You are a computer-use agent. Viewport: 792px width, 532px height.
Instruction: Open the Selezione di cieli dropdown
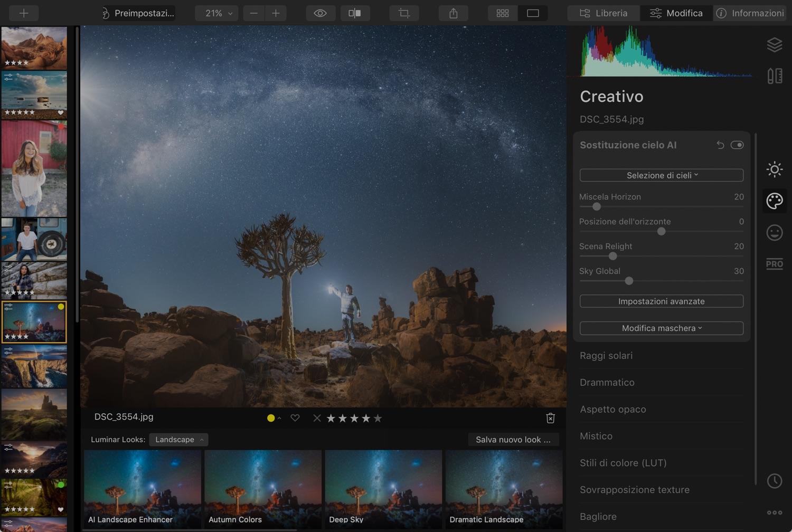pyautogui.click(x=661, y=175)
